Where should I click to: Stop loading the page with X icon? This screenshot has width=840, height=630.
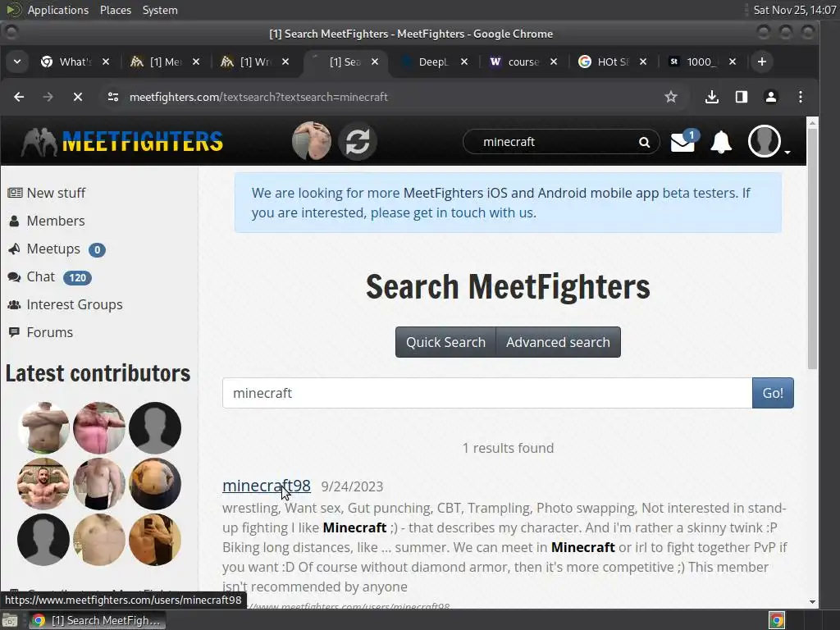[78, 97]
